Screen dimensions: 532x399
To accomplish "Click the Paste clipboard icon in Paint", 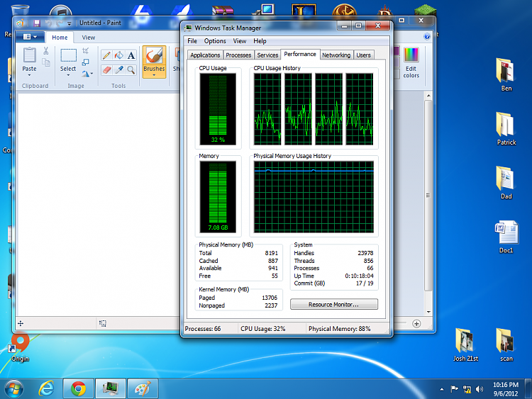I will point(29,55).
